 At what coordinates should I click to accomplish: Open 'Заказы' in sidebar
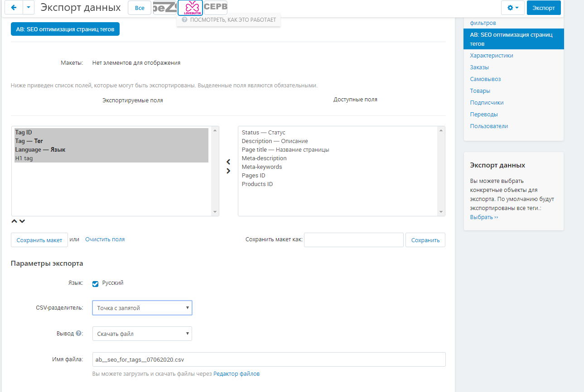(479, 67)
